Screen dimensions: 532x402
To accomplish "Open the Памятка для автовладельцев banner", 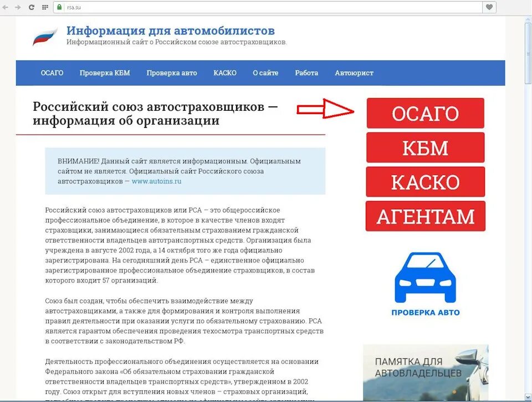I will 426,373.
